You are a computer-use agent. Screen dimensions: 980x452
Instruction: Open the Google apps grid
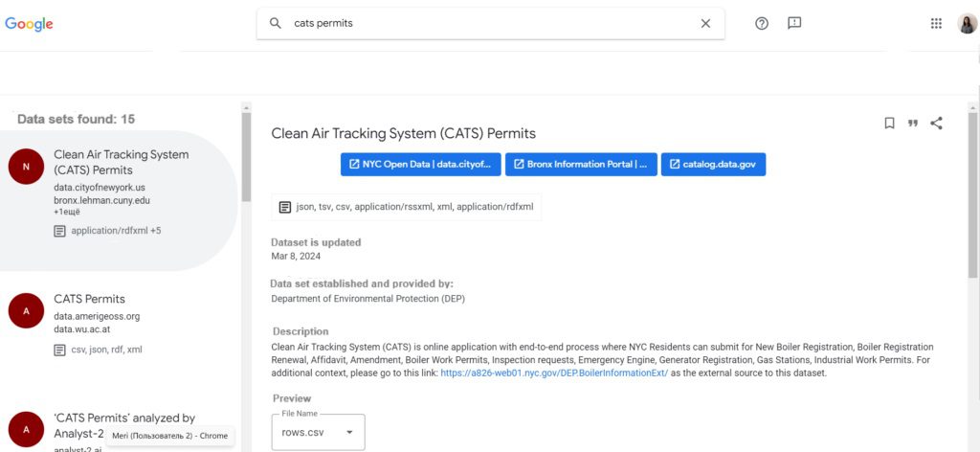936,23
